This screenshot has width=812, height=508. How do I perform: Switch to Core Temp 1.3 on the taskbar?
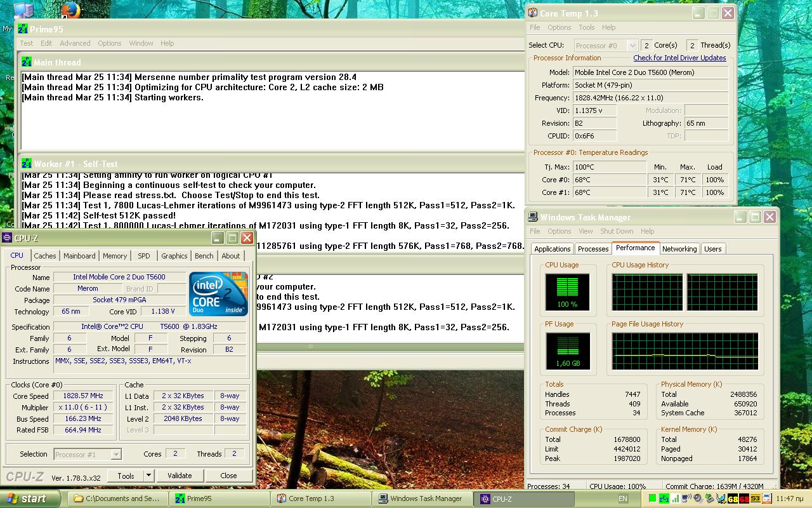[x=321, y=498]
